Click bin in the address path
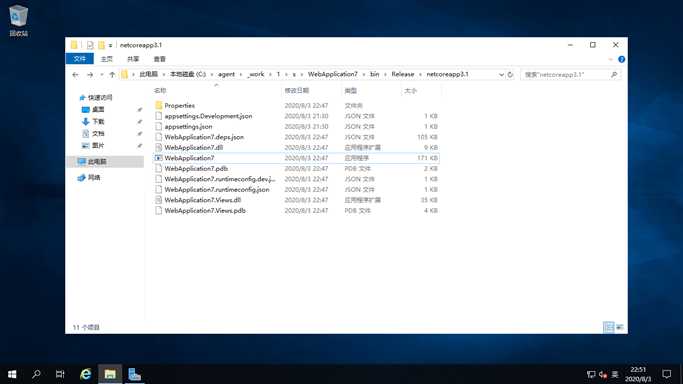683x384 pixels. coord(375,74)
